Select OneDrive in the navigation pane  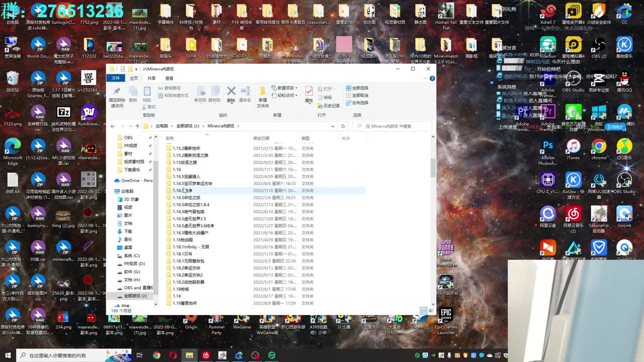pyautogui.click(x=134, y=180)
